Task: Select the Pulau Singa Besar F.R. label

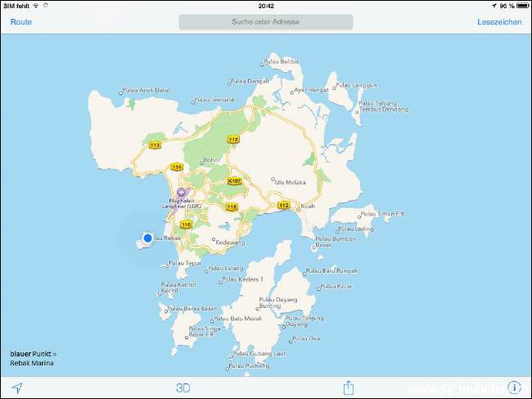Action: (205, 332)
